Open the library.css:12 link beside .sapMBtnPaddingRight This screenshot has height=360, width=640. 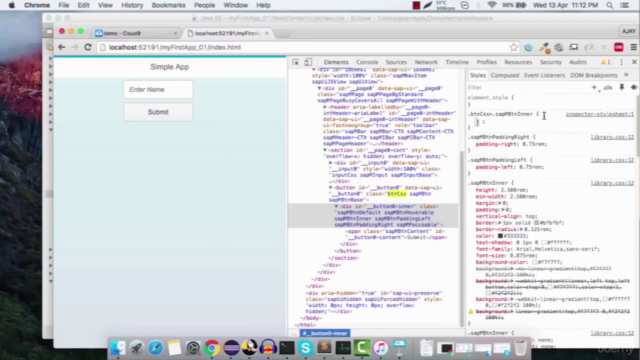612,137
